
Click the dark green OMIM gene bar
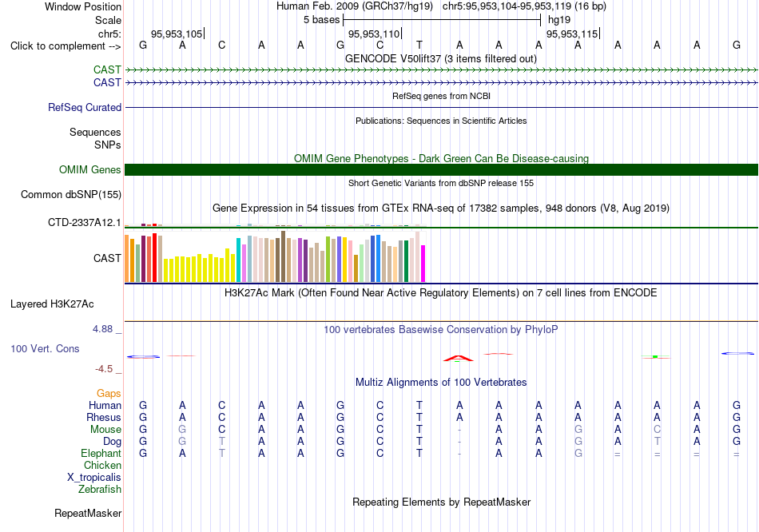click(x=441, y=170)
